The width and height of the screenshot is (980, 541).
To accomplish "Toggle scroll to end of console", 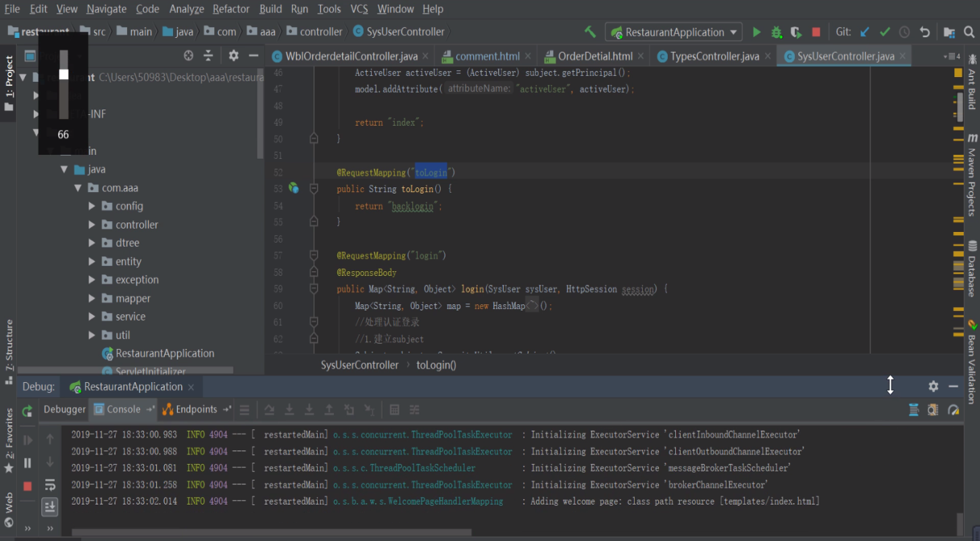I will (x=50, y=507).
